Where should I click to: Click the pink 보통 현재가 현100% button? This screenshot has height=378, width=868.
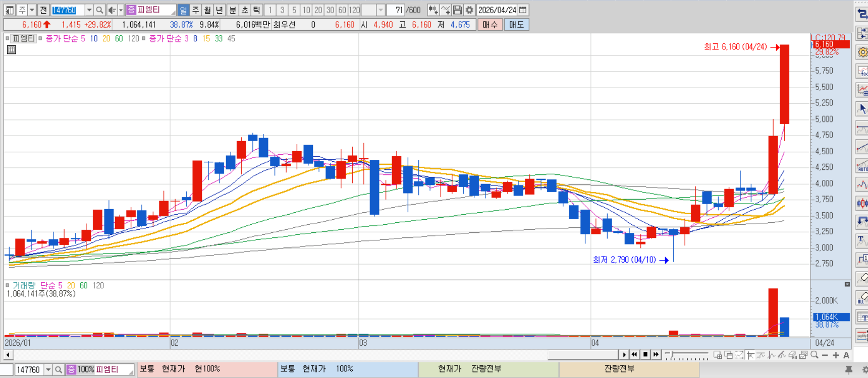[x=206, y=369]
